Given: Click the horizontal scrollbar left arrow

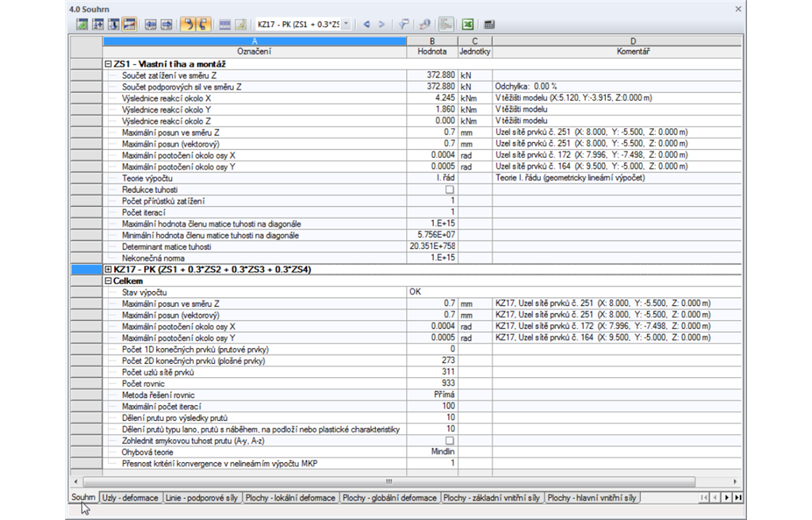Looking at the screenshot, I should tap(76, 482).
